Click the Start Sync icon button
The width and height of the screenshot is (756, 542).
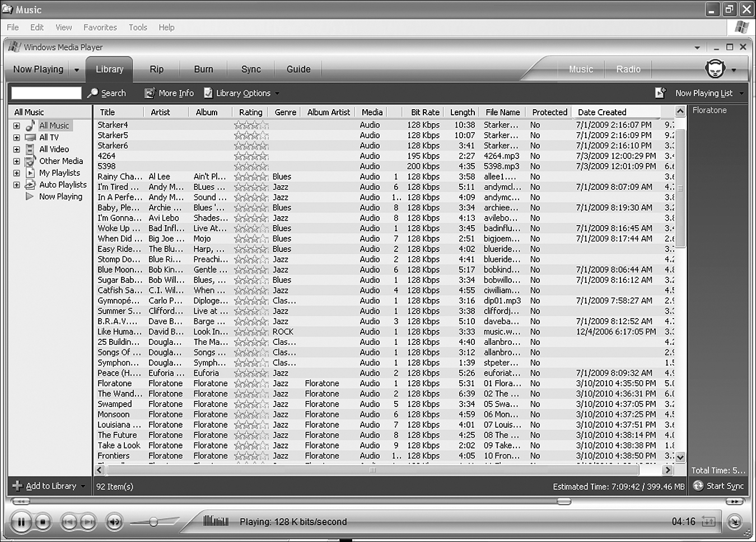click(698, 486)
